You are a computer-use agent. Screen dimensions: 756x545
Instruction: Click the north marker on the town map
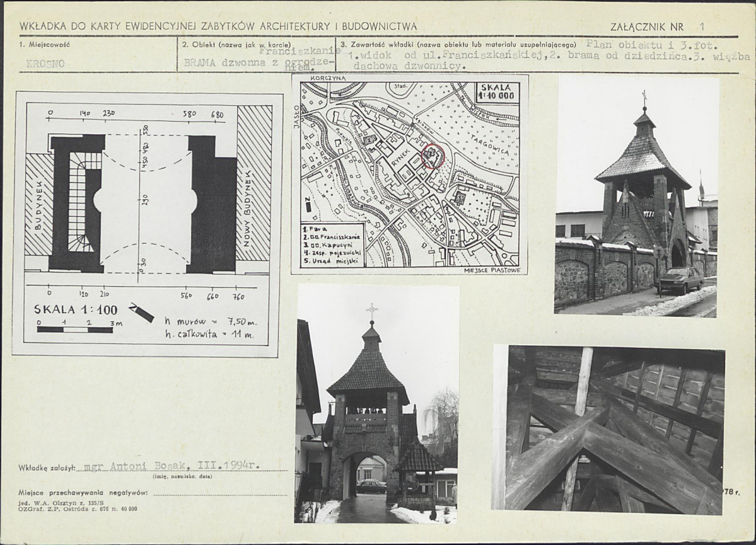point(308,205)
